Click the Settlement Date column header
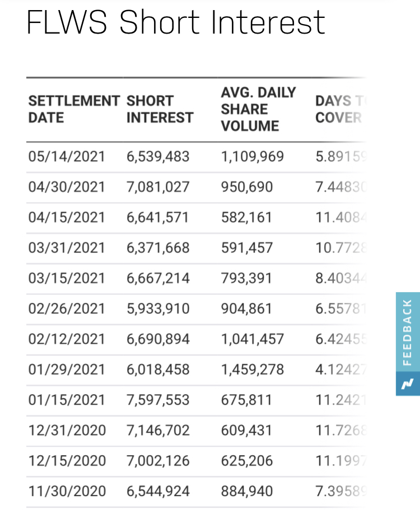 74,109
